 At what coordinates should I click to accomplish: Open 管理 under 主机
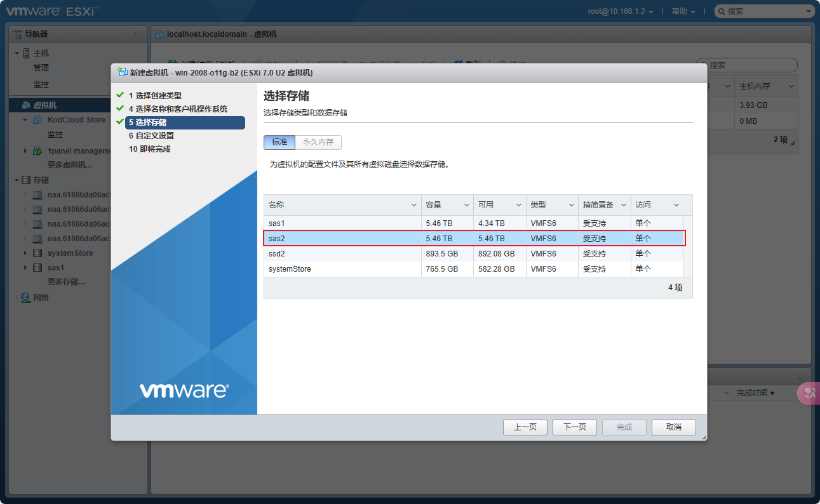[41, 68]
